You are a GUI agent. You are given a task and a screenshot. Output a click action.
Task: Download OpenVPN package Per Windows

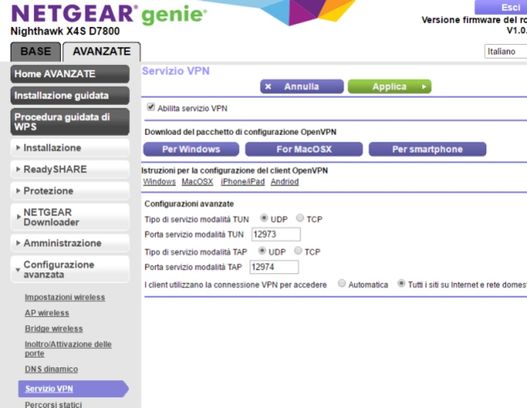click(x=191, y=149)
